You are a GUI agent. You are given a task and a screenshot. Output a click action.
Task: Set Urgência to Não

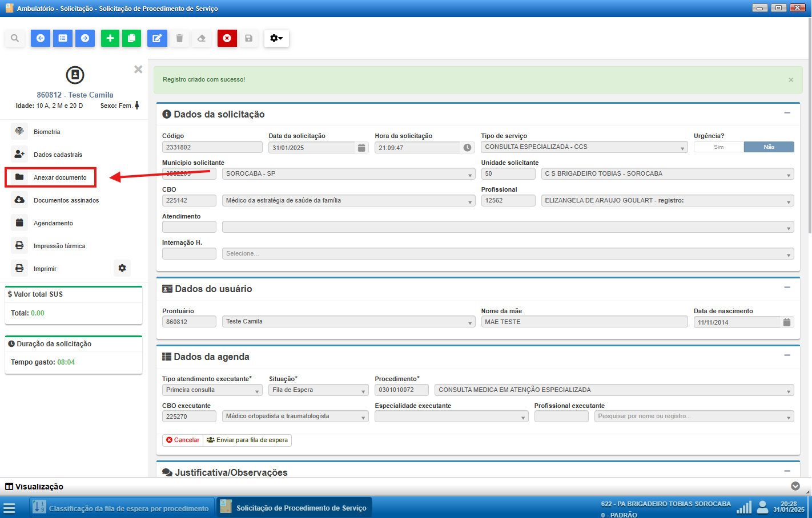coord(769,147)
